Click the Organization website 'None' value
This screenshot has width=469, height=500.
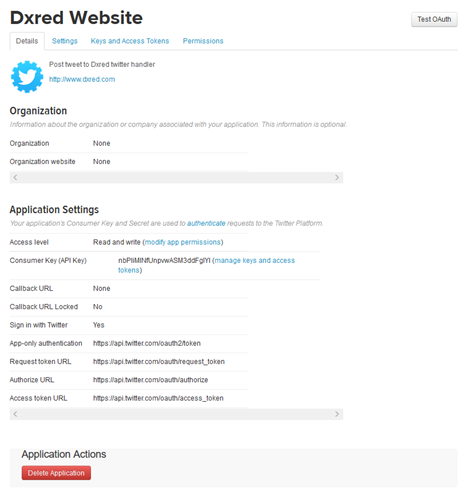pos(101,161)
